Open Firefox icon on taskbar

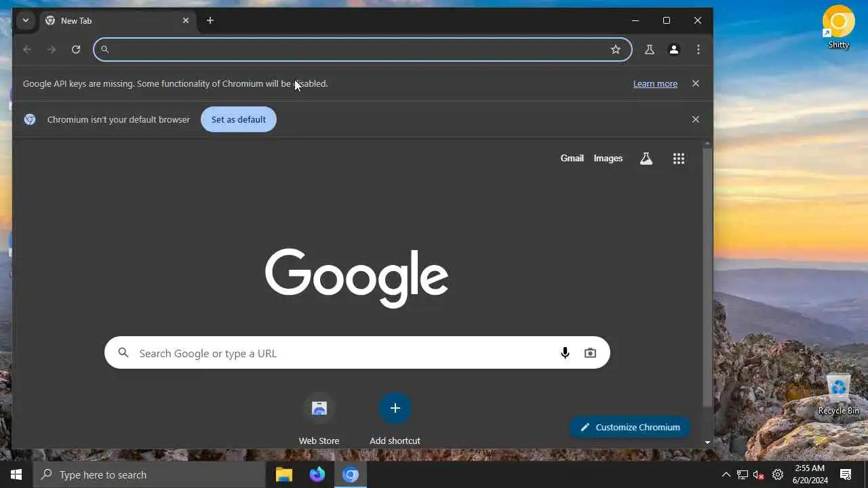click(x=317, y=474)
